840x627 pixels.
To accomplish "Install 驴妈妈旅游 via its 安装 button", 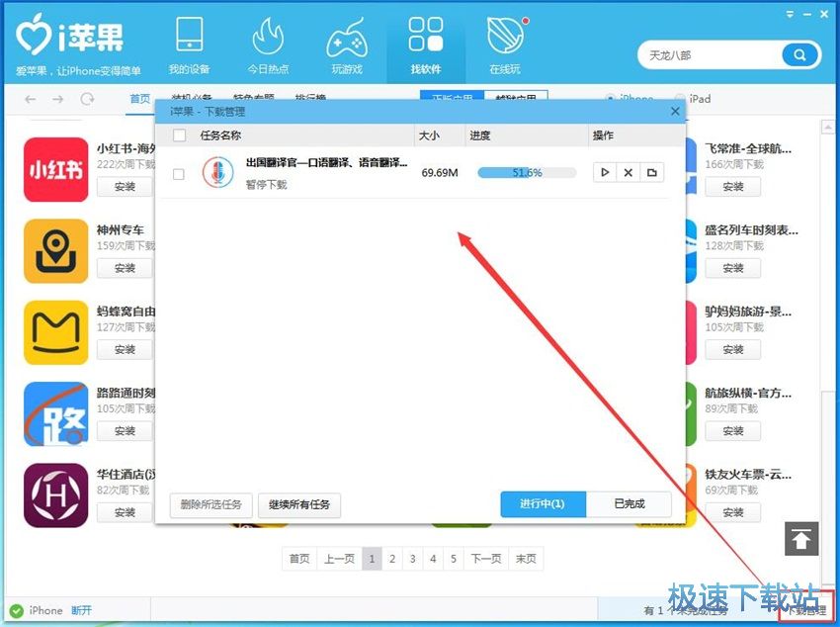I will tap(733, 350).
